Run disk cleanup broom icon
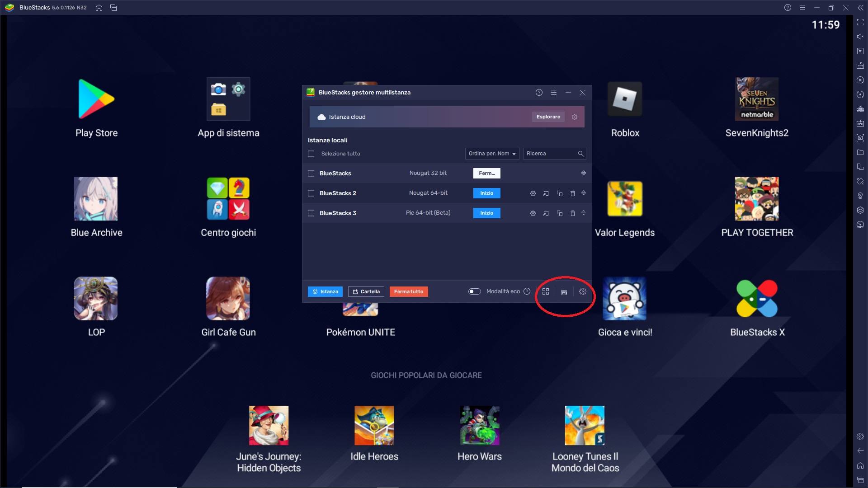 click(x=564, y=292)
